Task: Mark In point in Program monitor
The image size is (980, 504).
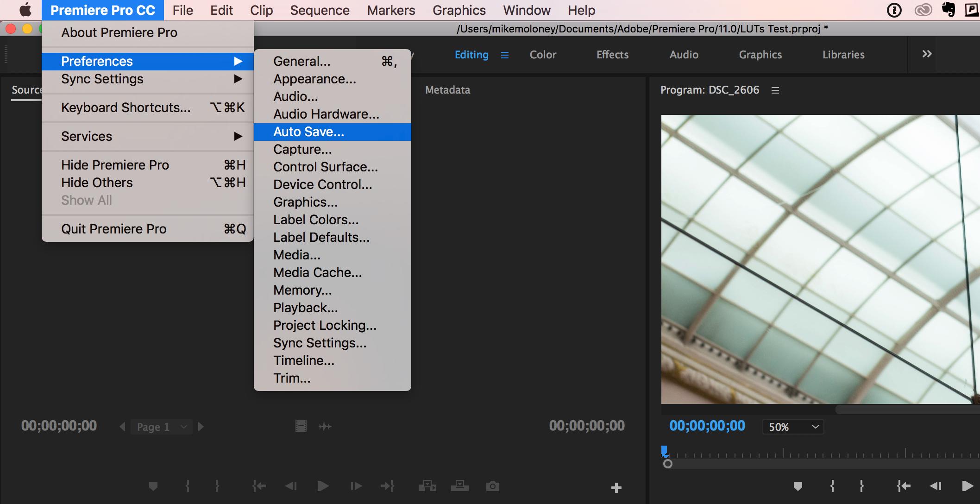Action: 832,486
